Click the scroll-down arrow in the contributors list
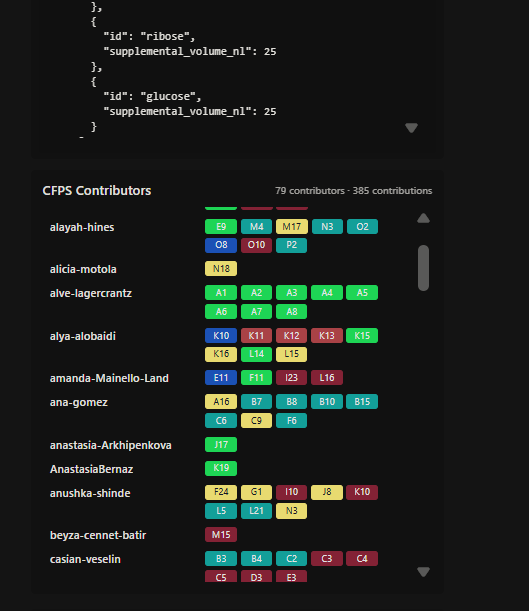 423,572
